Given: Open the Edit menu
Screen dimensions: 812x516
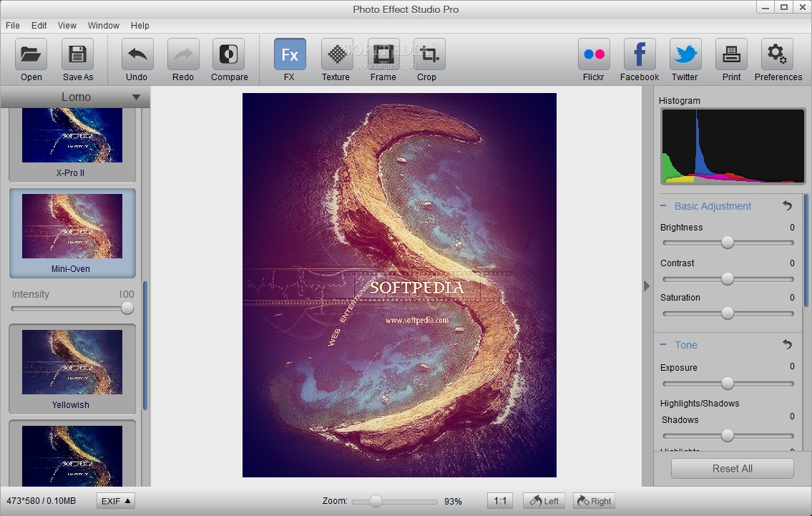Looking at the screenshot, I should pyautogui.click(x=39, y=25).
